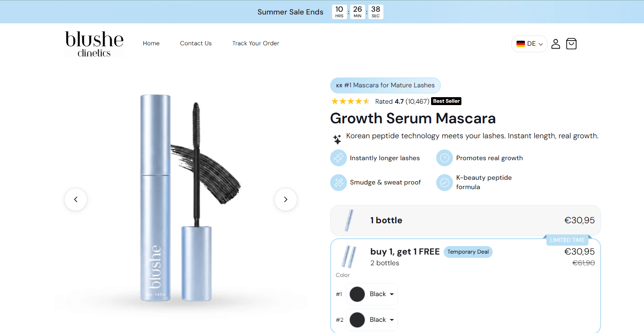Click the #1 Mascara for Mature Lashes badge

click(x=385, y=85)
